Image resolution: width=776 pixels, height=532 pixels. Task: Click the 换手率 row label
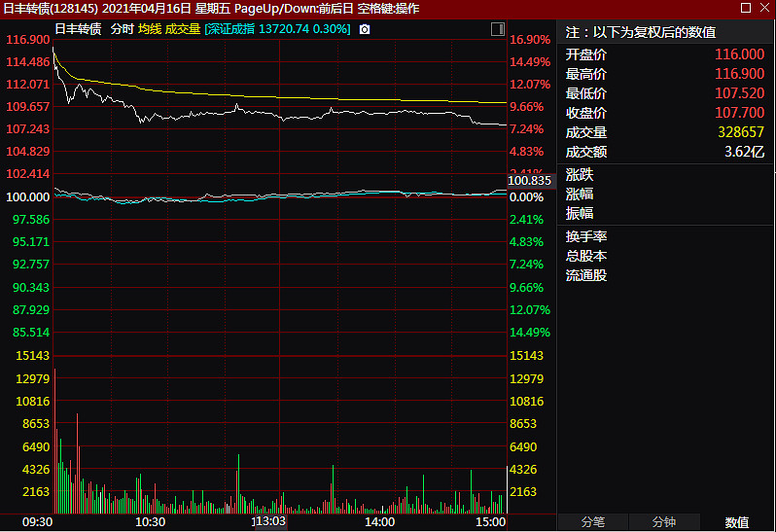[x=586, y=236]
